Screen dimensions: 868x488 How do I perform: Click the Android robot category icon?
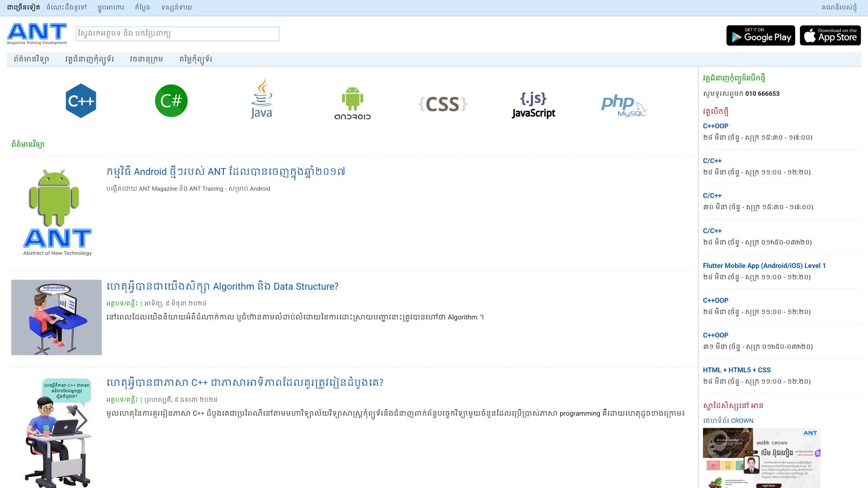pos(352,102)
